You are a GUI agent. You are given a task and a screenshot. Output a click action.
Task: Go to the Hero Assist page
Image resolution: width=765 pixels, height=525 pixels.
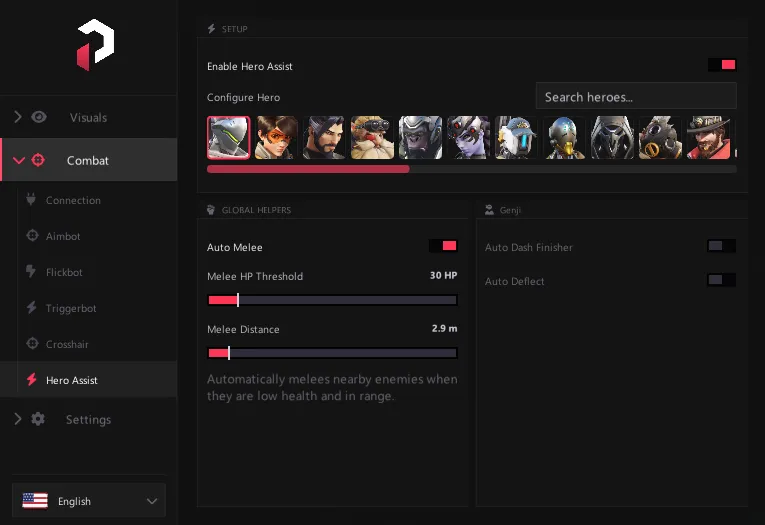point(89,380)
